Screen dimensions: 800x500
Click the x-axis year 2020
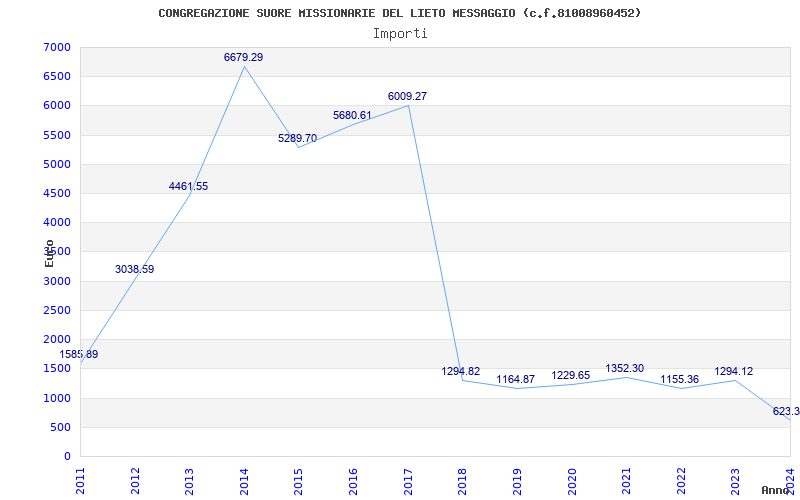pos(572,481)
